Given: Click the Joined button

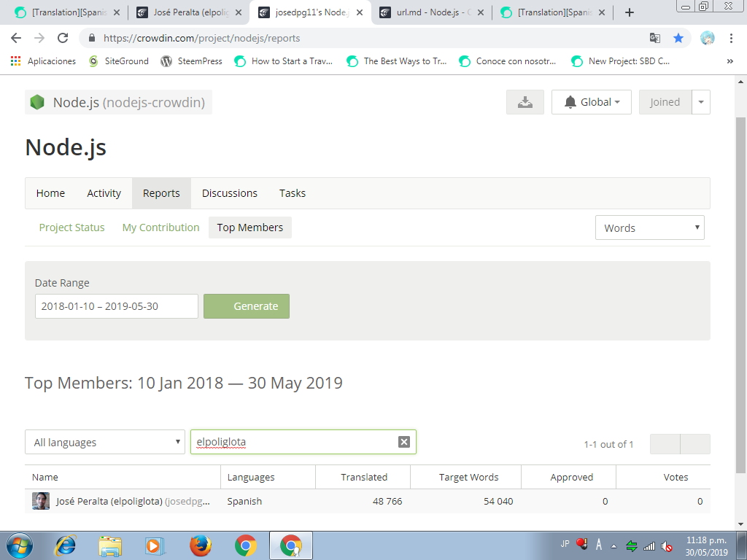Looking at the screenshot, I should pos(665,102).
